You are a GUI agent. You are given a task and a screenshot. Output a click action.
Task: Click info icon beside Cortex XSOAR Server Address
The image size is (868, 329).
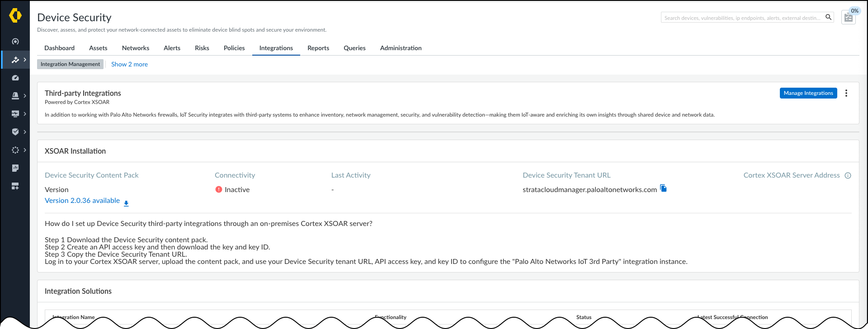click(x=848, y=176)
